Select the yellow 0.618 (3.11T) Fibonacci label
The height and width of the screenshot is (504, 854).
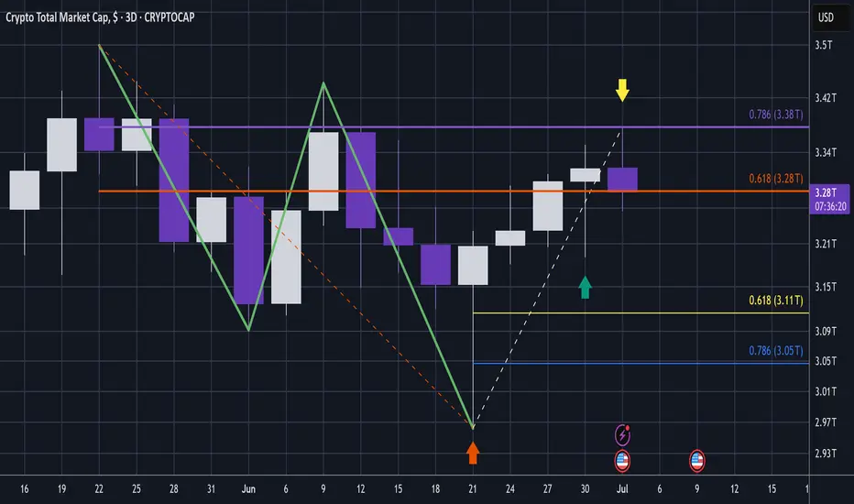coord(775,301)
